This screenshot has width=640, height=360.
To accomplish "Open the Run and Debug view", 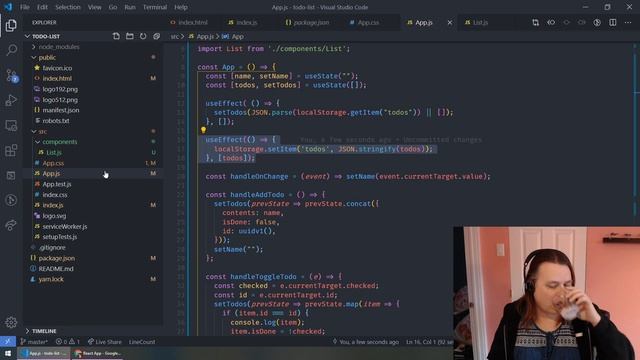I will click(11, 100).
